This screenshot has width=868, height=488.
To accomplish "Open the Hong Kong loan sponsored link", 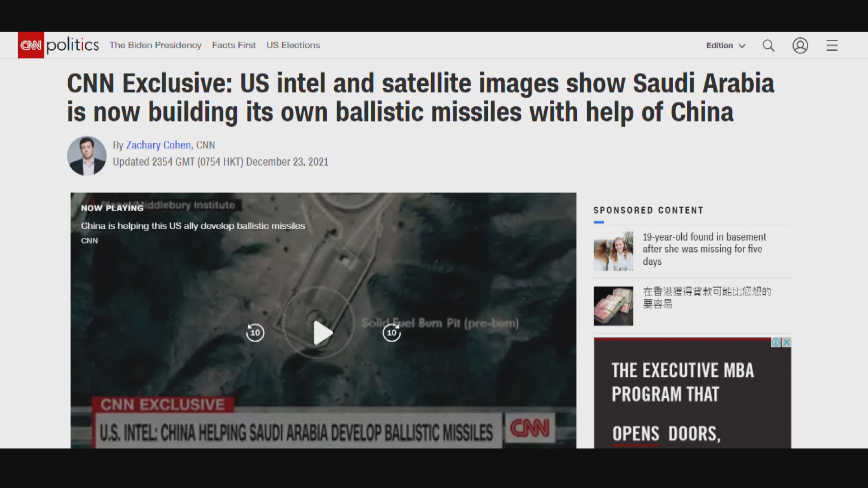I will coord(707,297).
